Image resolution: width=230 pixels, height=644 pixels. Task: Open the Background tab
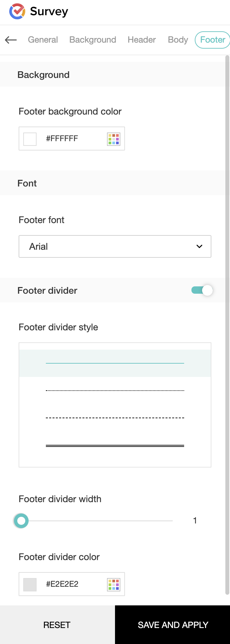click(93, 40)
